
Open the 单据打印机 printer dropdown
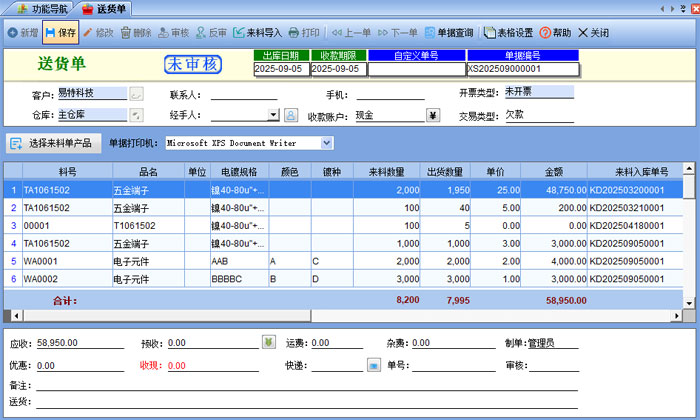[327, 143]
